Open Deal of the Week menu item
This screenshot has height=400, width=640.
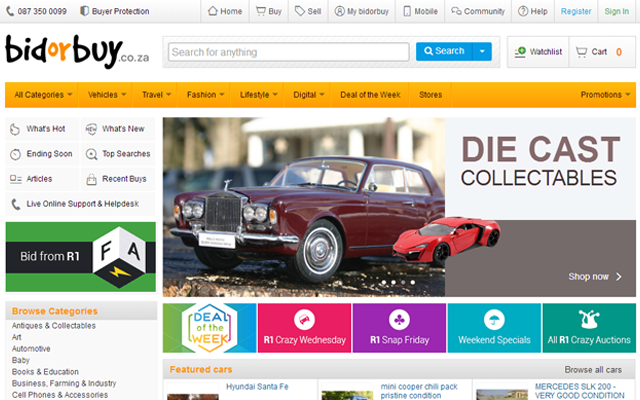click(x=370, y=95)
